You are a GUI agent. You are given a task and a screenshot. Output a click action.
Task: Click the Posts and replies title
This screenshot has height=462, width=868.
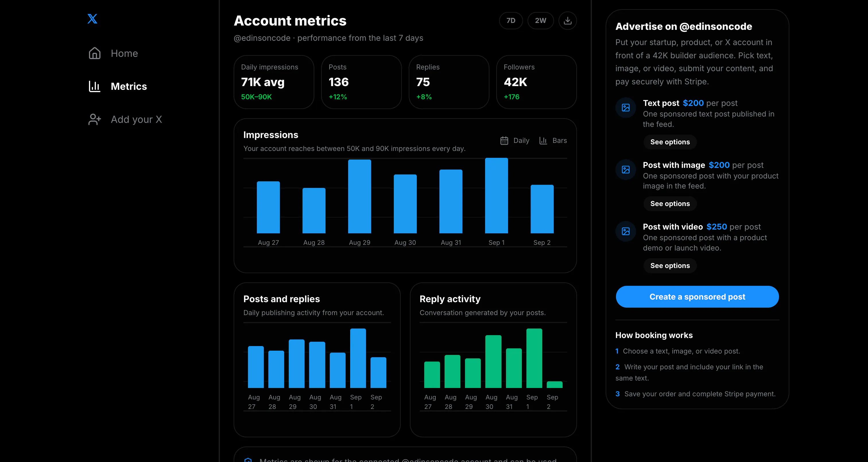click(x=281, y=299)
